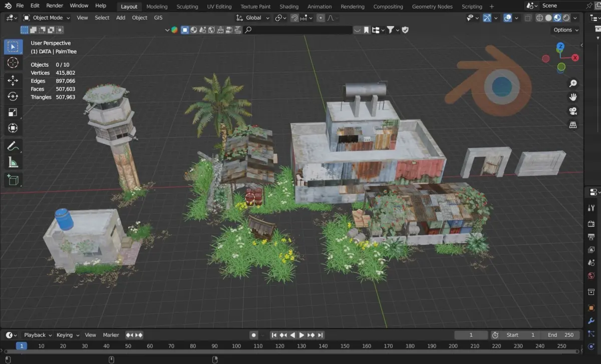Viewport: 601px width, 364px height.
Task: Toggle proportional editing icon
Action: (320, 18)
